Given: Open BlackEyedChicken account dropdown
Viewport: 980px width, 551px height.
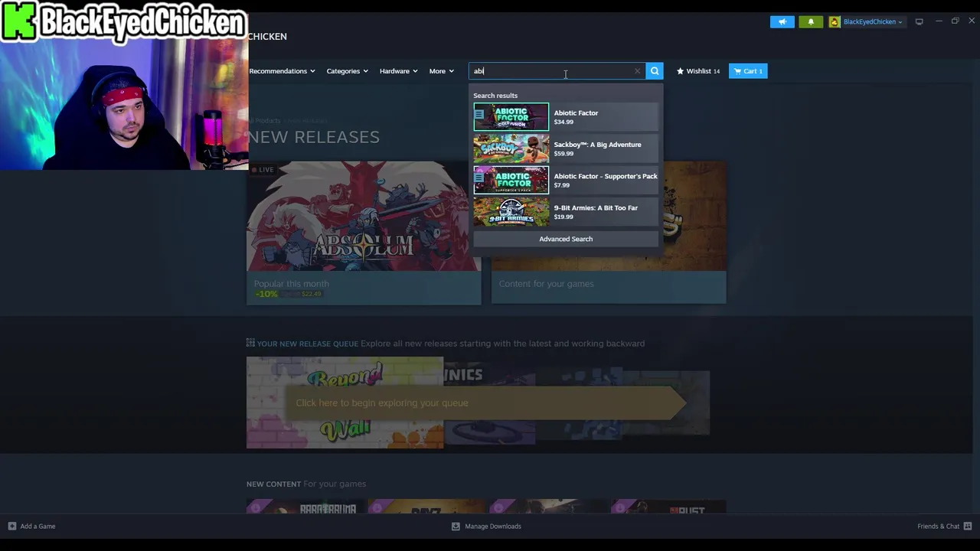Looking at the screenshot, I should 867,21.
